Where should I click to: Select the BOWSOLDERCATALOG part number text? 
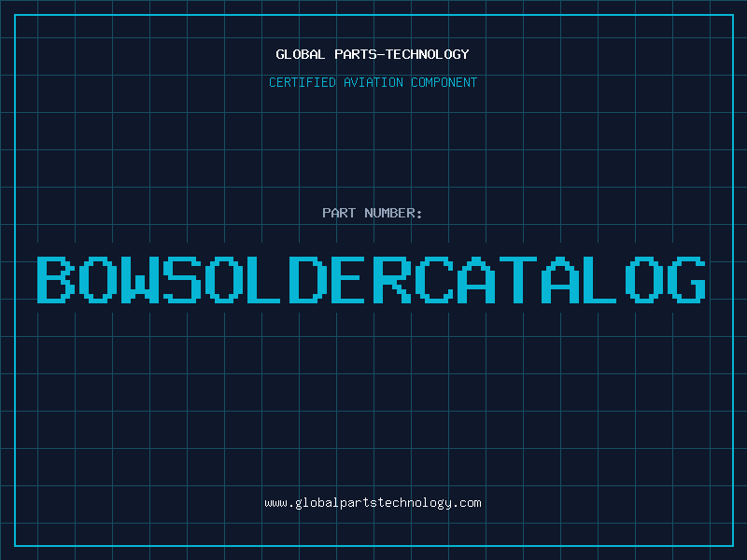372,280
